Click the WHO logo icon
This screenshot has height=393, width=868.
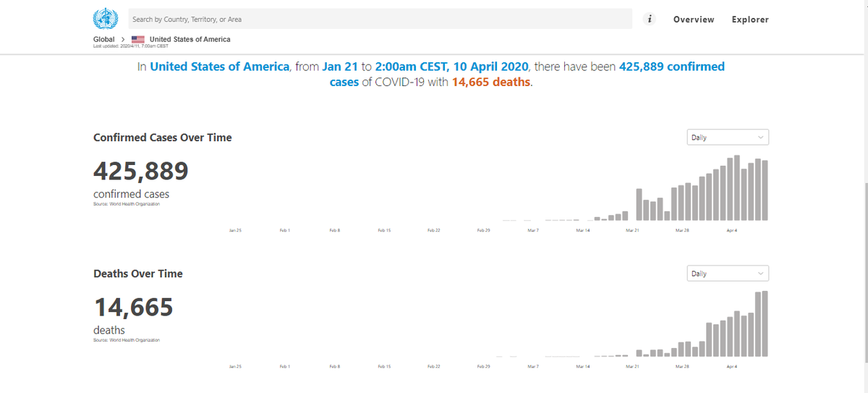tap(106, 19)
